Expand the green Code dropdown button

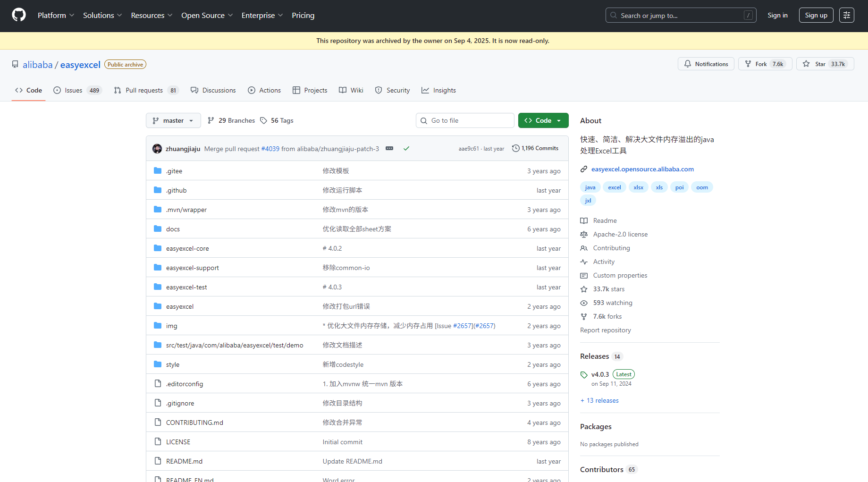pyautogui.click(x=543, y=120)
